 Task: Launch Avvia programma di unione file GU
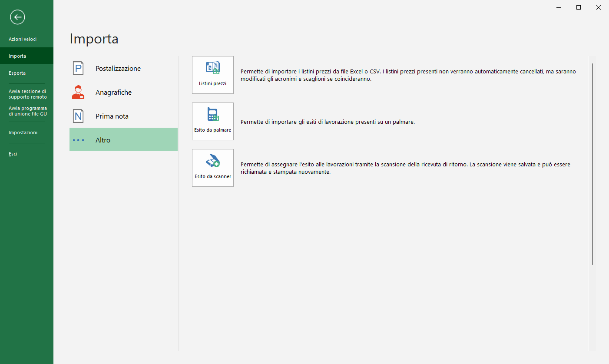pyautogui.click(x=28, y=111)
